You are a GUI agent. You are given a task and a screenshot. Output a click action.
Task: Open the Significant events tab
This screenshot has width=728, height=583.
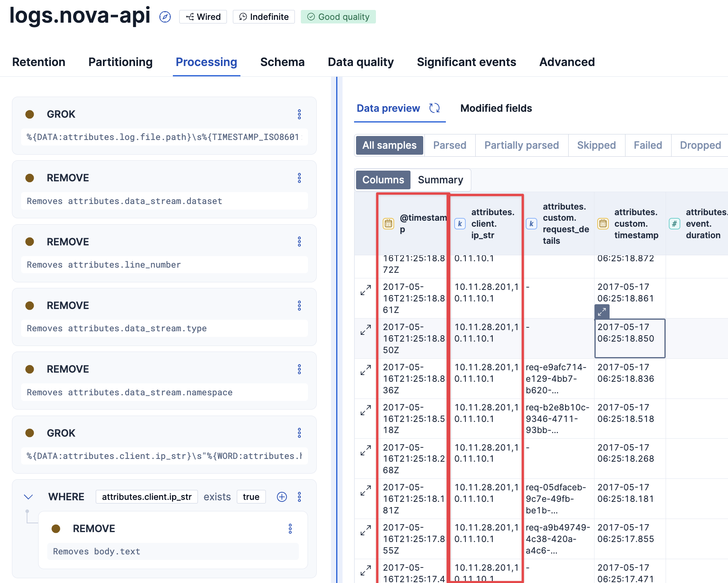pos(467,62)
